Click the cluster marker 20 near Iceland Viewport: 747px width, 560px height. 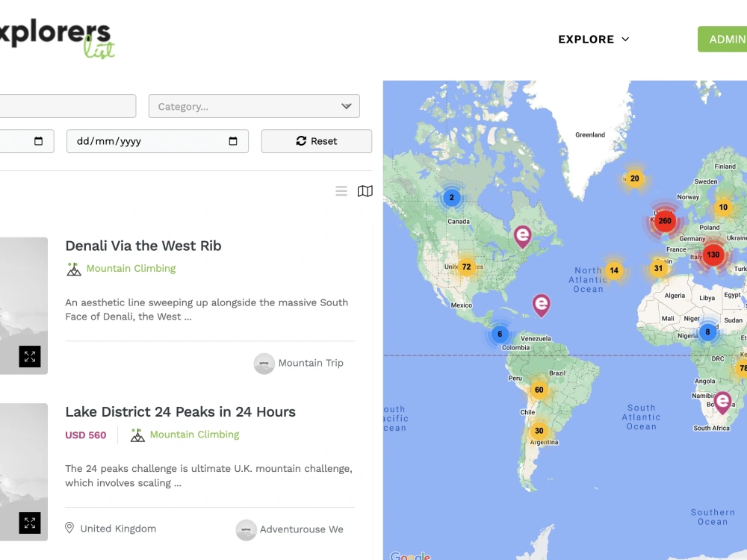point(634,178)
